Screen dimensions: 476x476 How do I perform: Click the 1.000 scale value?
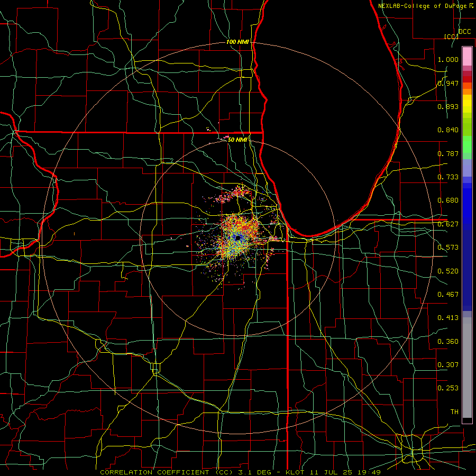coord(448,59)
